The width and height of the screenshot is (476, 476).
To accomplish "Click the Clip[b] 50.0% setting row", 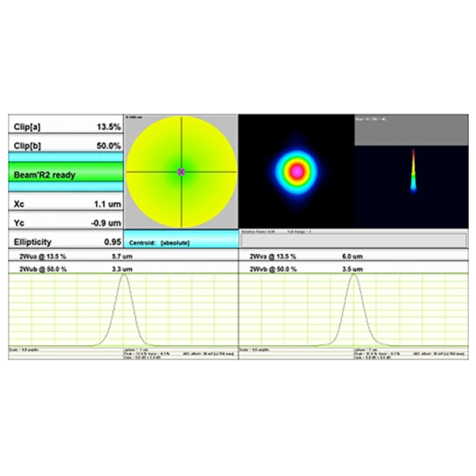I will [67, 146].
